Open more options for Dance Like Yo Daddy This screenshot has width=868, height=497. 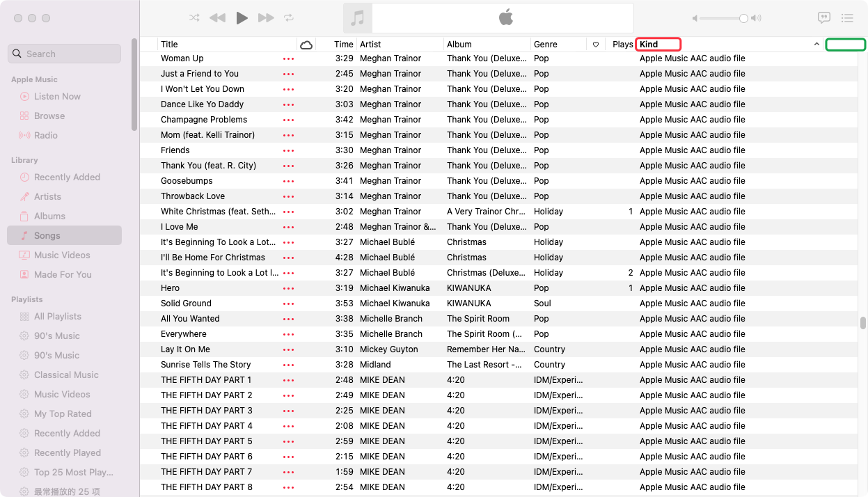(x=288, y=104)
